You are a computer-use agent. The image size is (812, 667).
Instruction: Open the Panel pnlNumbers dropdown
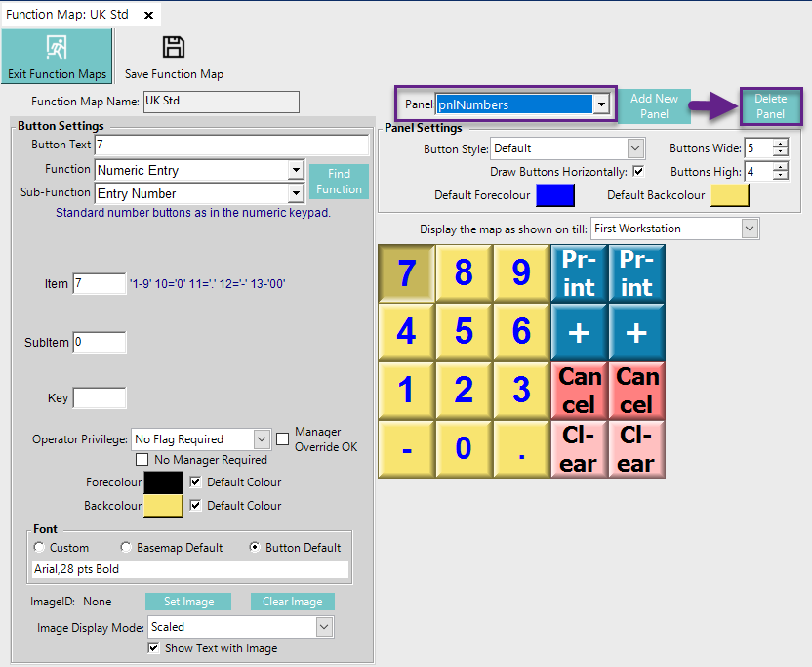(602, 104)
